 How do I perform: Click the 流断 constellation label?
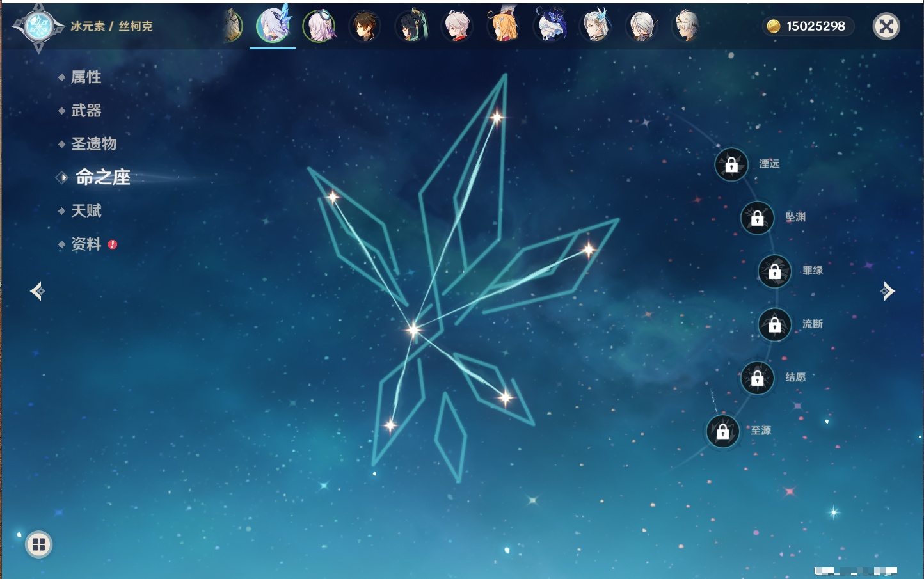coord(813,324)
